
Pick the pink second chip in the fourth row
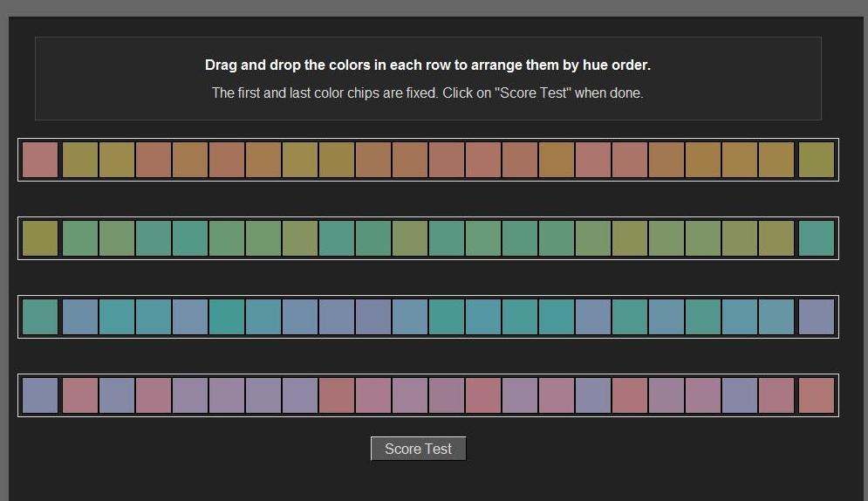point(80,395)
